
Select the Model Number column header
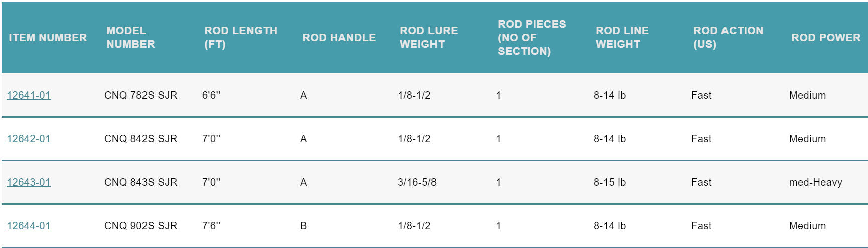point(130,38)
